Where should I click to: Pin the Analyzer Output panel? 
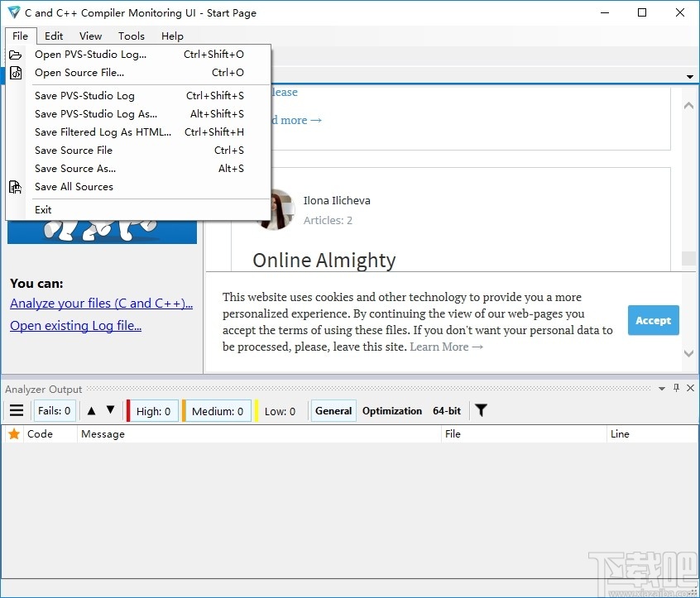(676, 388)
